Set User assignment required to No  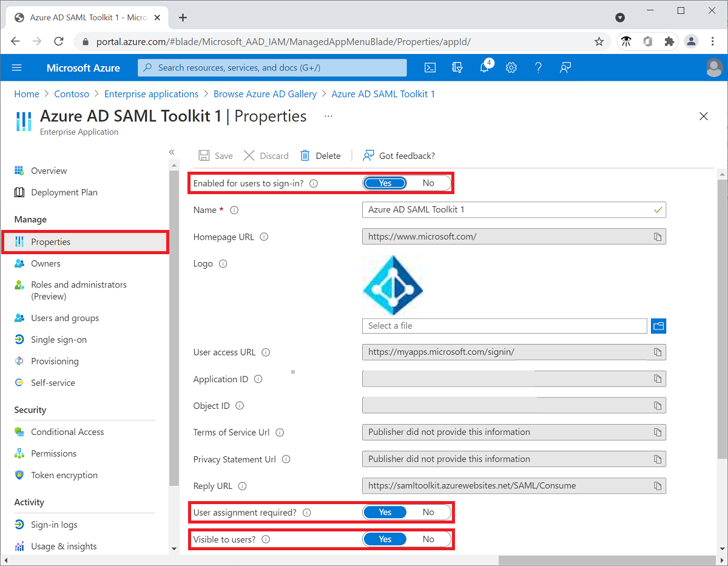428,512
